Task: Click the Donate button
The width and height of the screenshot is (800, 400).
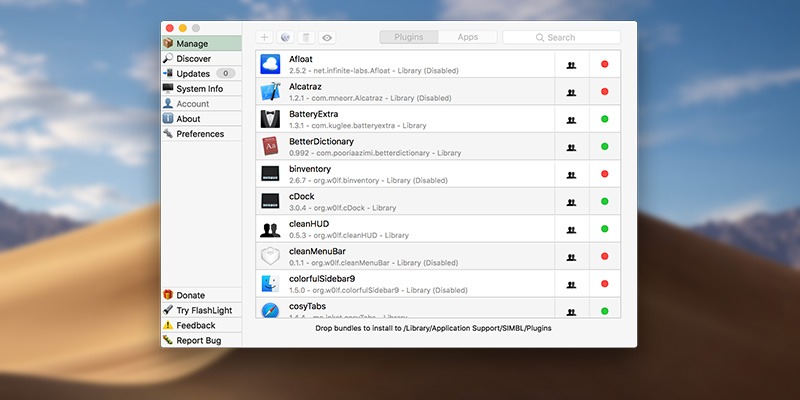Action: coord(190,295)
